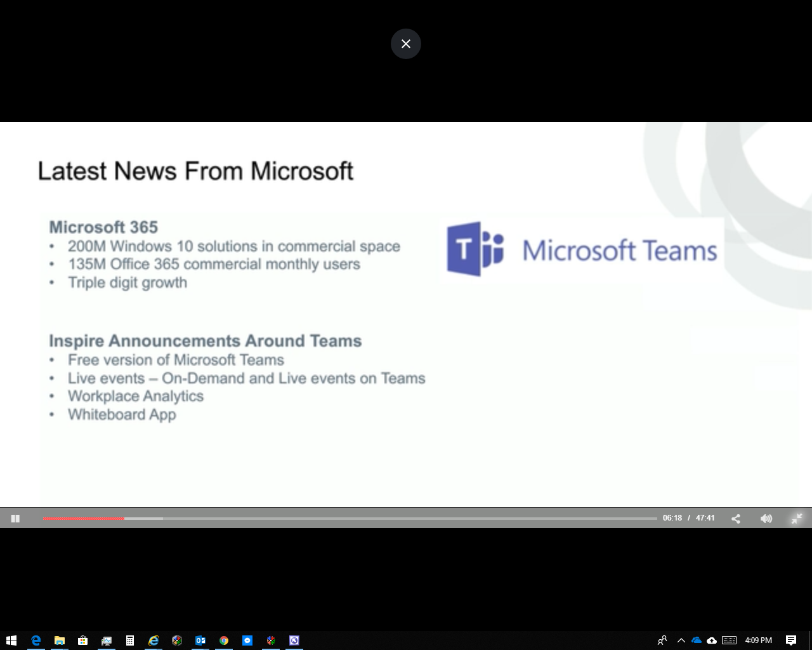The height and width of the screenshot is (650, 812).
Task: Open File Explorer from the taskbar
Action: coord(60,640)
